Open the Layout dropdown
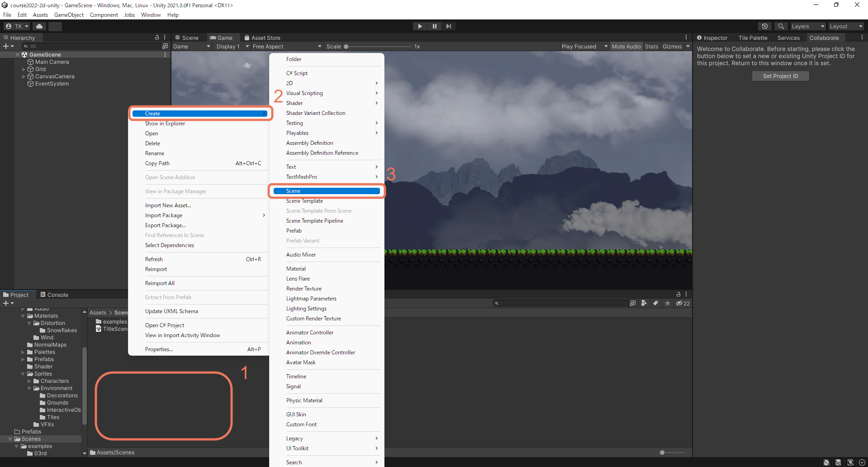868x467 pixels. [846, 26]
